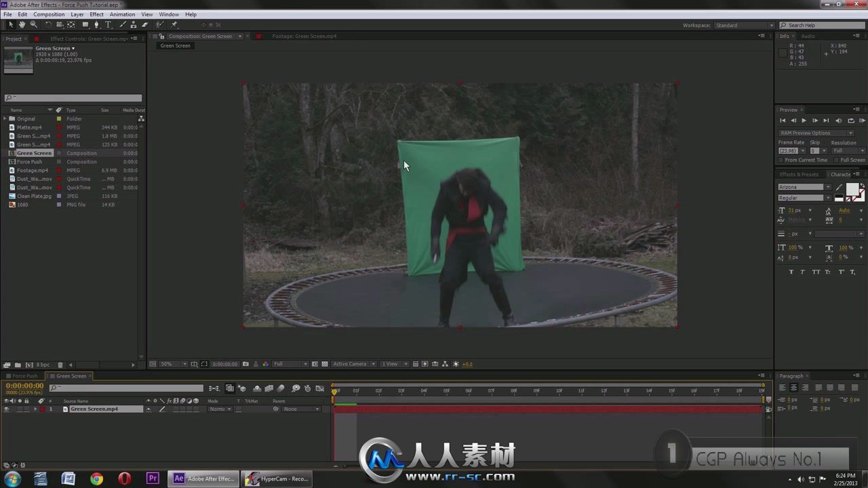Toggle the loop option in the Preview panel

(x=851, y=121)
